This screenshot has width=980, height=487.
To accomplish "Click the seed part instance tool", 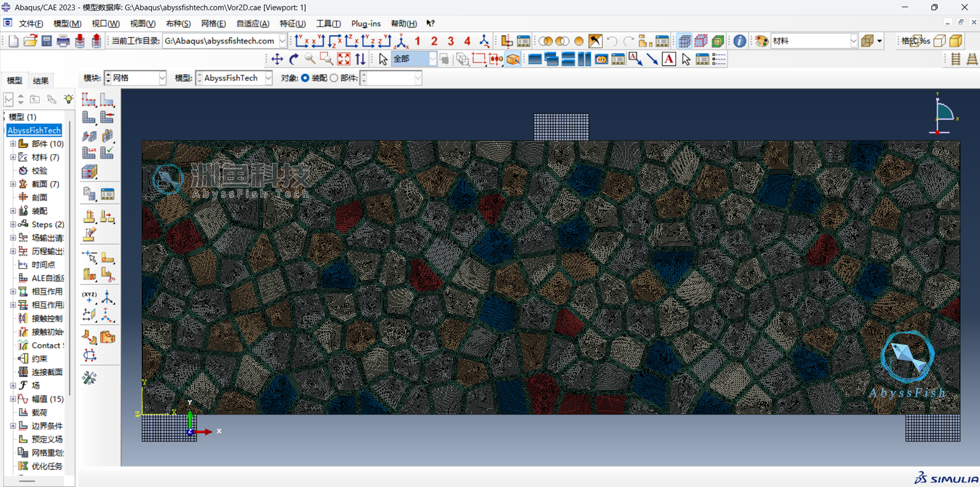I will 89,100.
